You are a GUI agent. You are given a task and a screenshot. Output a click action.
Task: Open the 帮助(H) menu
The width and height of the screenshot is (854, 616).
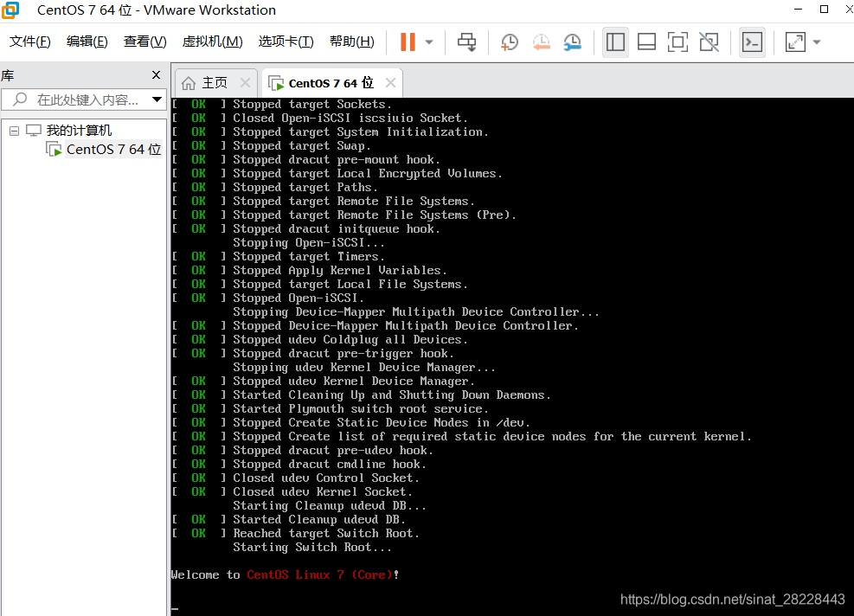[352, 42]
